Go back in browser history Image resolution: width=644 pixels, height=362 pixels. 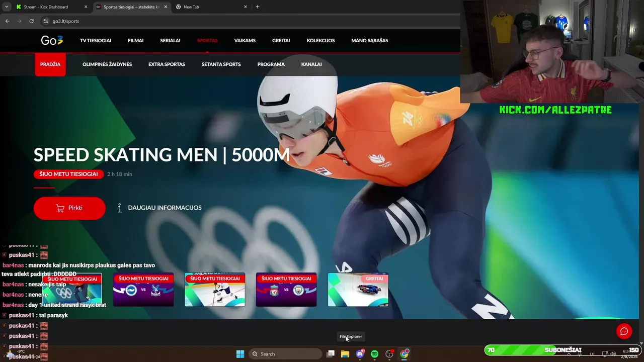pyautogui.click(x=8, y=21)
